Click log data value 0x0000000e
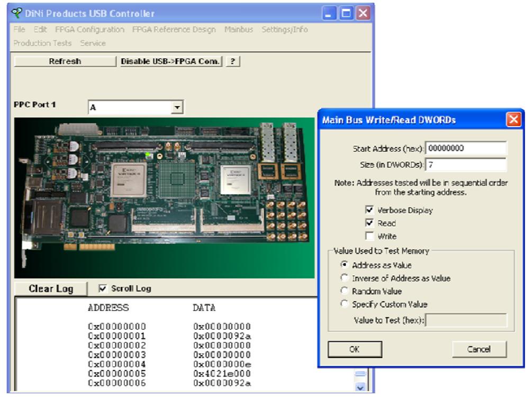The image size is (532, 397). (222, 364)
